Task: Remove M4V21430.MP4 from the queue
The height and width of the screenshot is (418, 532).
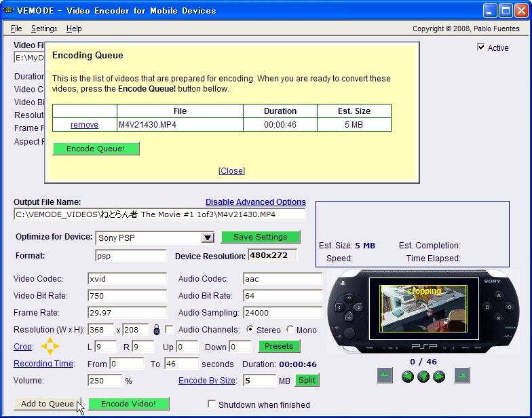Action: coord(84,125)
